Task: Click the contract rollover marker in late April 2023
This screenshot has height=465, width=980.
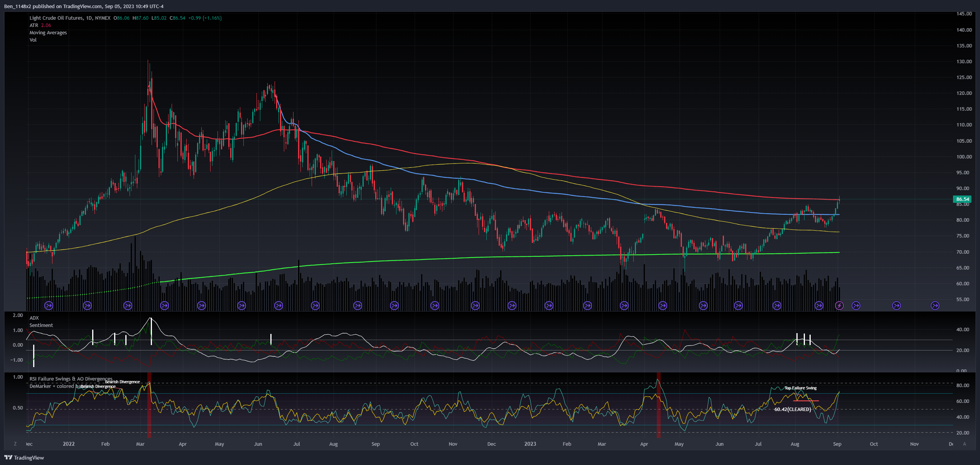Action: point(663,306)
